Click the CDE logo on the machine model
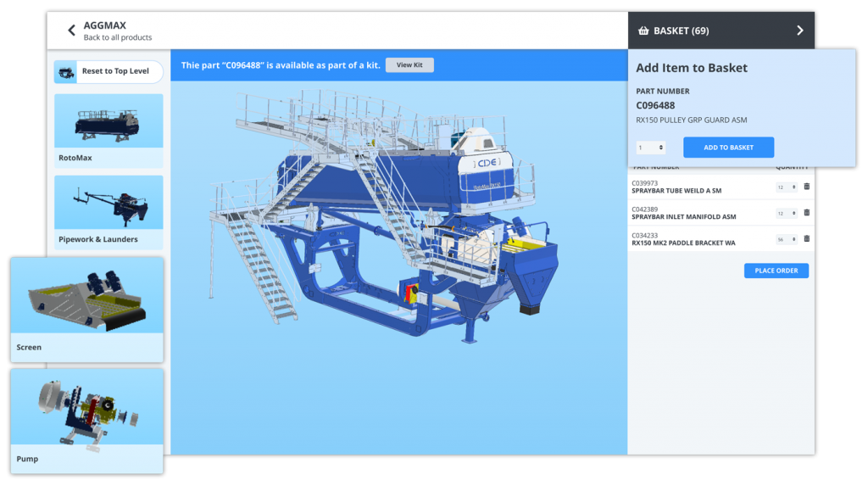868x486 pixels. (x=487, y=163)
